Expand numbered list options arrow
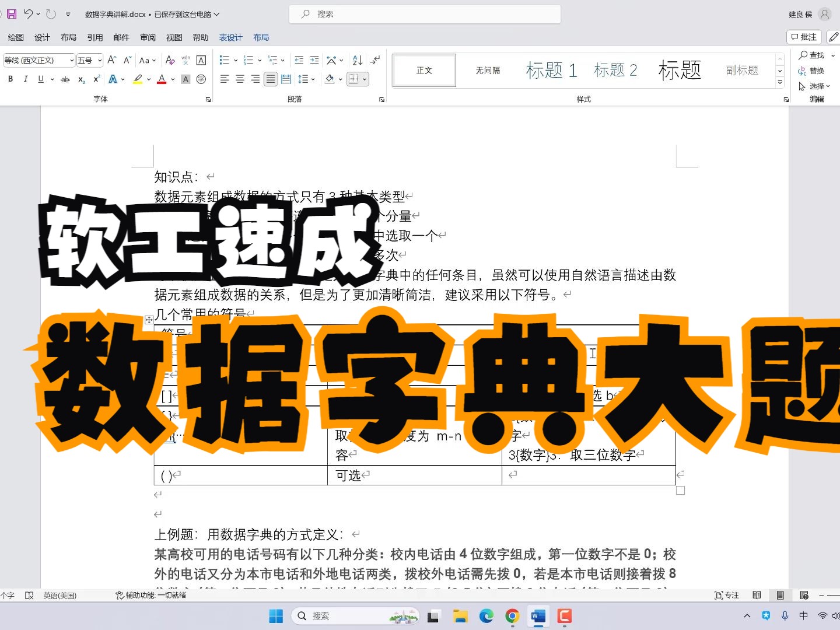 [260, 60]
